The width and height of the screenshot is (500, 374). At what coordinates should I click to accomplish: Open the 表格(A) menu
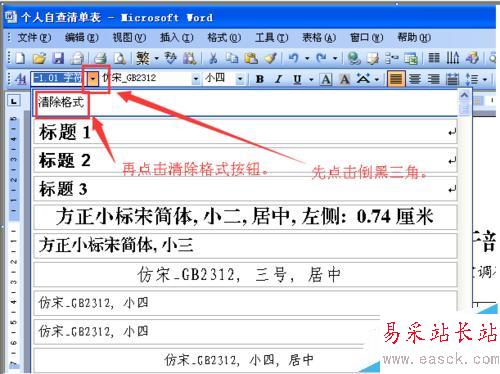coord(319,37)
